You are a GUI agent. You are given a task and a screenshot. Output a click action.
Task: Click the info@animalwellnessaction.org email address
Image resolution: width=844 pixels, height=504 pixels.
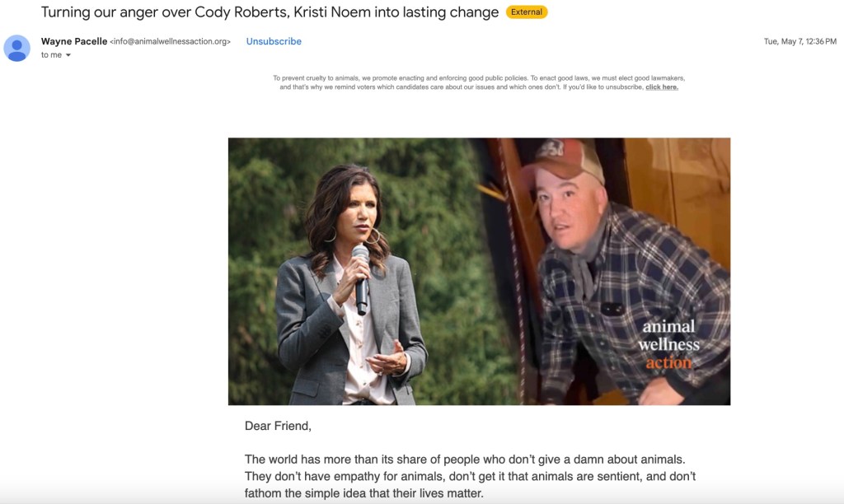(x=170, y=41)
